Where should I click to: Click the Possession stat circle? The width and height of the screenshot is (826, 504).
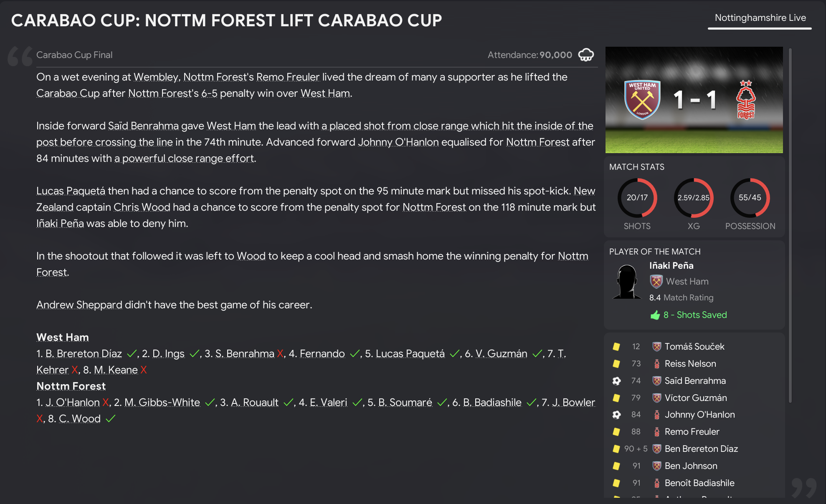click(x=750, y=198)
